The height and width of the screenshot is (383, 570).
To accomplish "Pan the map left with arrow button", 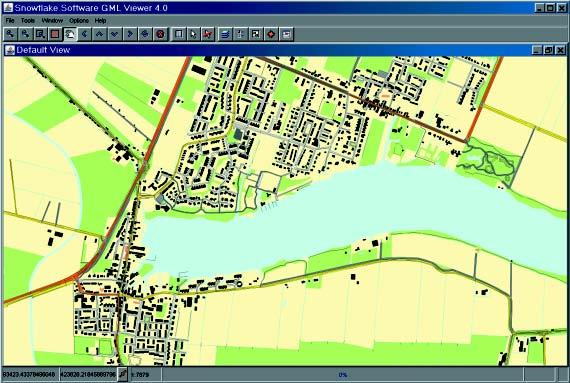I will tap(84, 34).
